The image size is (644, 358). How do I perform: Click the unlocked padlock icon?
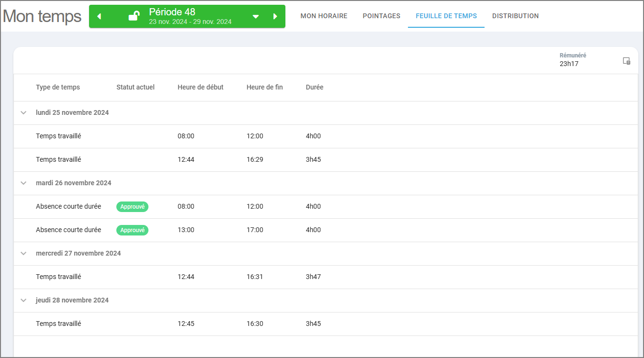pos(134,16)
